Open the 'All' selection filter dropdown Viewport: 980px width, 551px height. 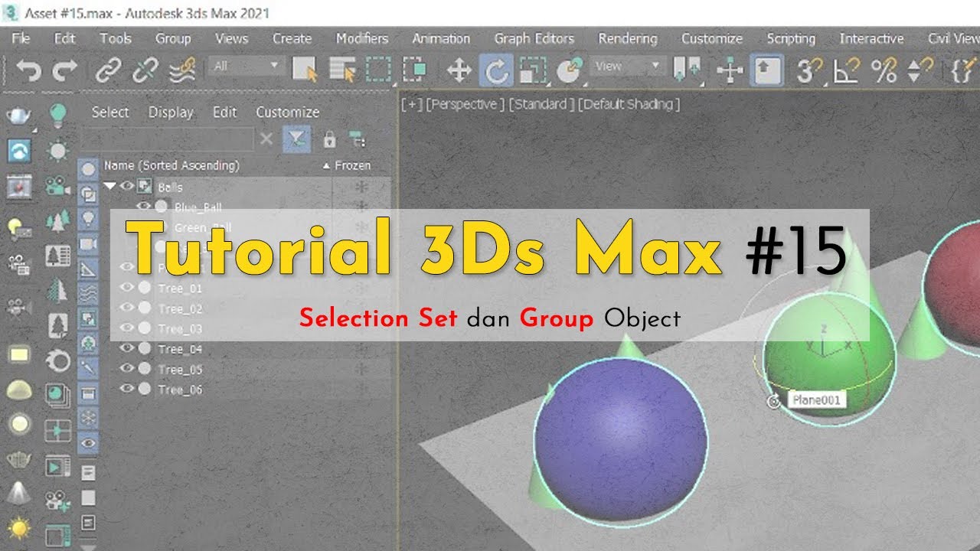245,67
